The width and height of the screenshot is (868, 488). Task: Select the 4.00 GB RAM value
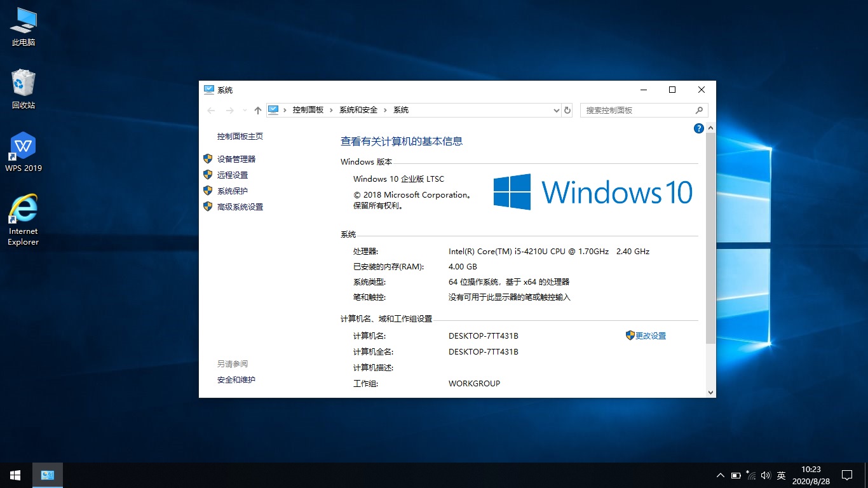coord(463,267)
